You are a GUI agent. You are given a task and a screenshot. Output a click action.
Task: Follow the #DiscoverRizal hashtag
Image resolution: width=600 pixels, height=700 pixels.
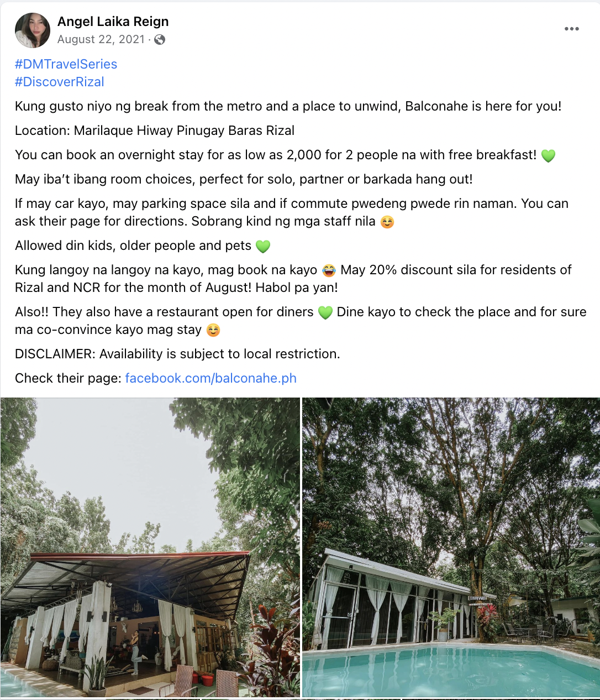(x=59, y=82)
